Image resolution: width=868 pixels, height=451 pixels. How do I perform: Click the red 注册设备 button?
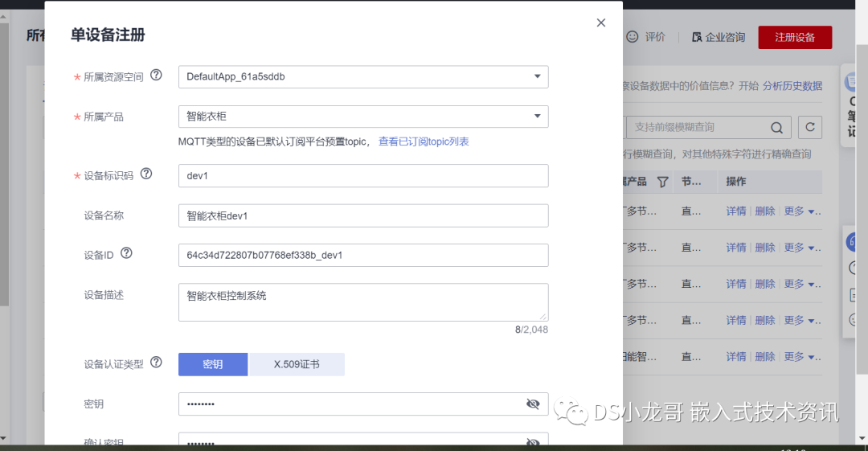click(795, 37)
